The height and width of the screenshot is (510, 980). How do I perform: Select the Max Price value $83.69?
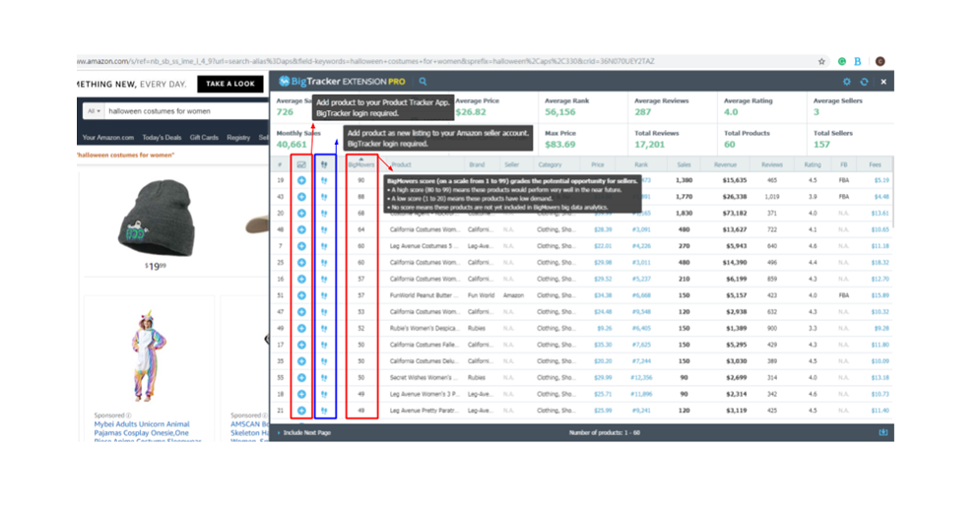[x=560, y=145]
